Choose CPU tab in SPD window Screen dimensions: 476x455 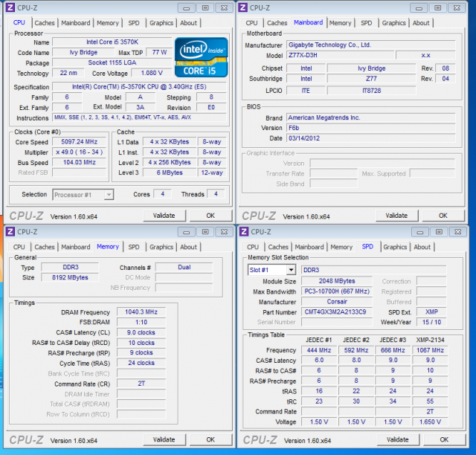[253, 247]
